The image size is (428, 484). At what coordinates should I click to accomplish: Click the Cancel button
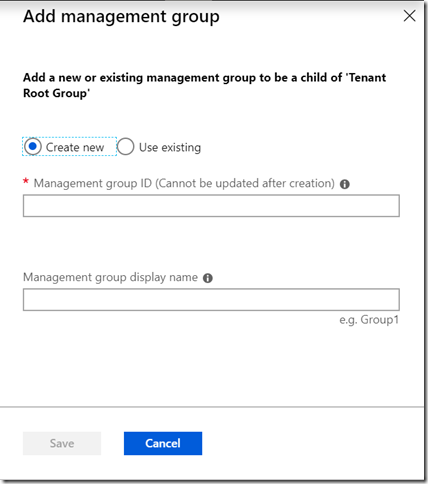163,443
